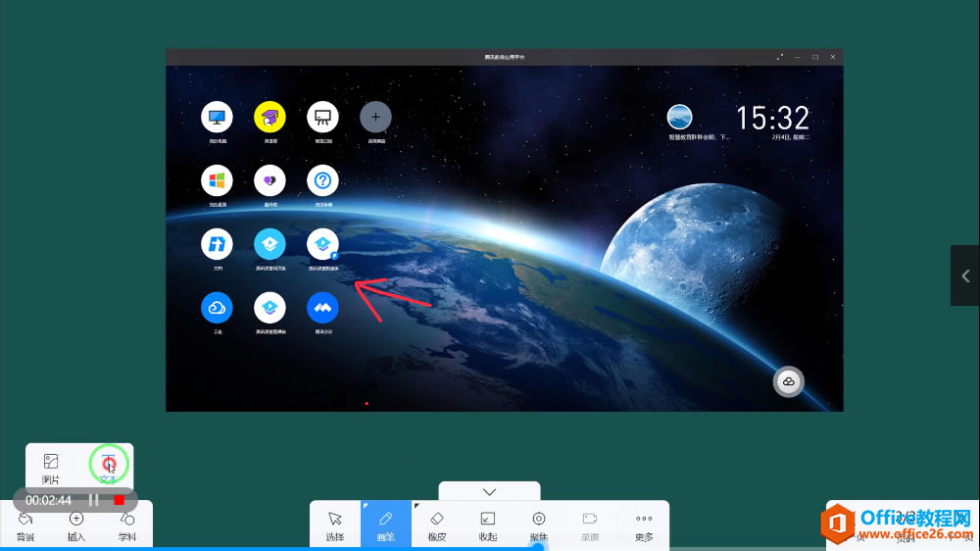Click the 15:32 clock display
Viewport: 980px width, 551px height.
pyautogui.click(x=772, y=118)
